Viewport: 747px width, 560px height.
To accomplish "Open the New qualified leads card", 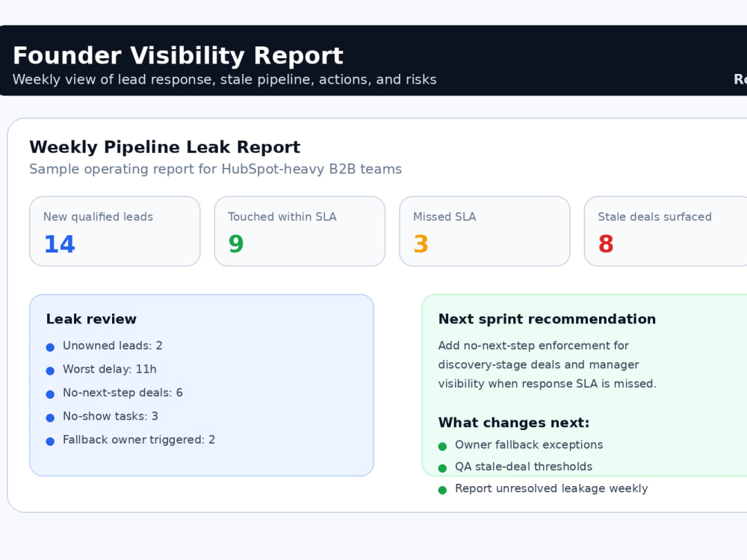I will [115, 231].
